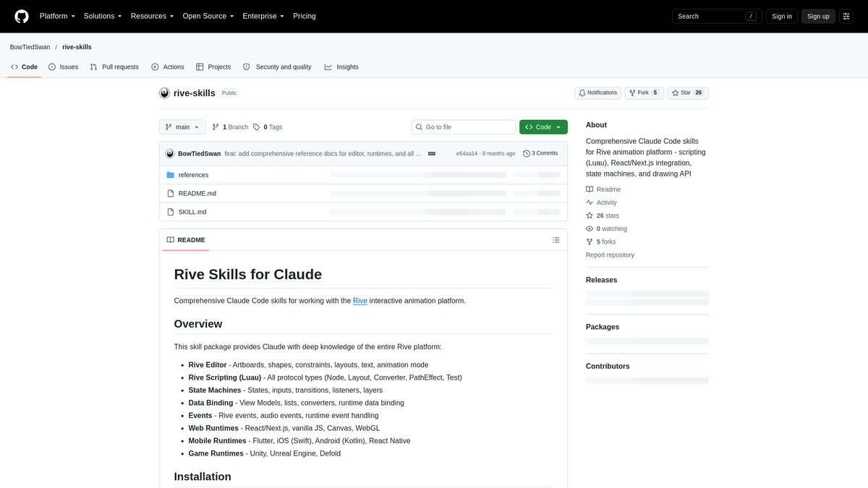Open Notifications bell button
The height and width of the screenshot is (488, 868).
pos(597,93)
